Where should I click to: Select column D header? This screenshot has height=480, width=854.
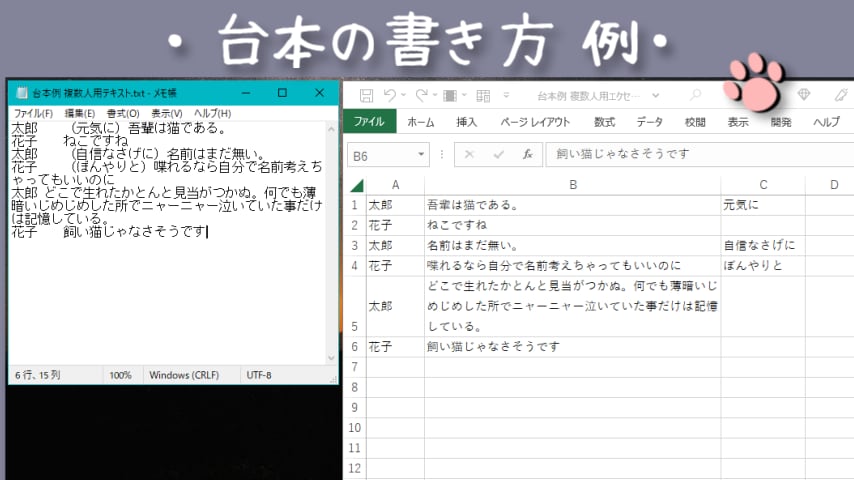click(833, 185)
